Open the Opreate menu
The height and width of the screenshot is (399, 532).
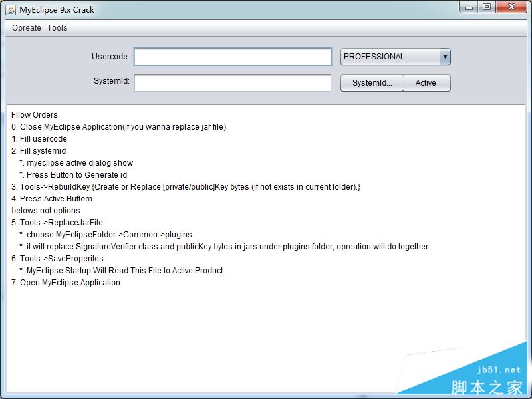[x=27, y=28]
